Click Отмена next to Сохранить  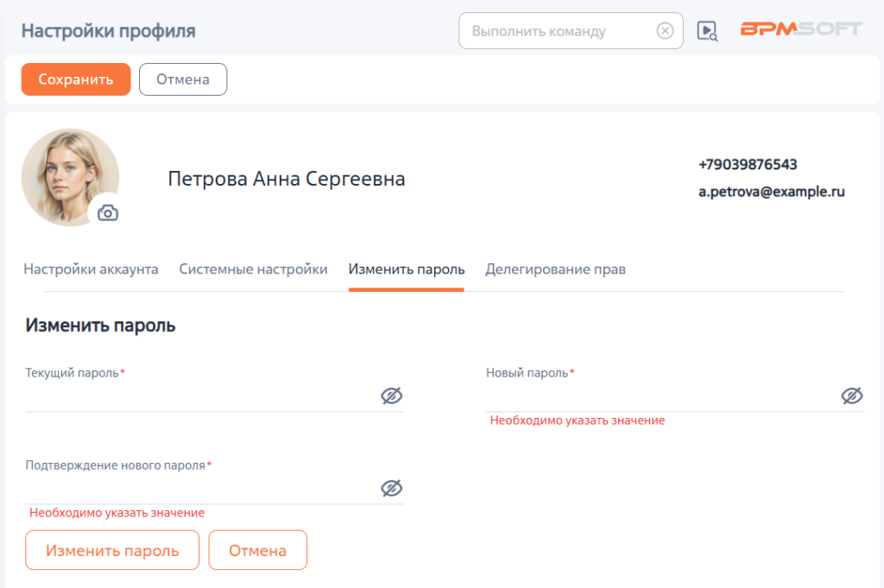point(183,79)
